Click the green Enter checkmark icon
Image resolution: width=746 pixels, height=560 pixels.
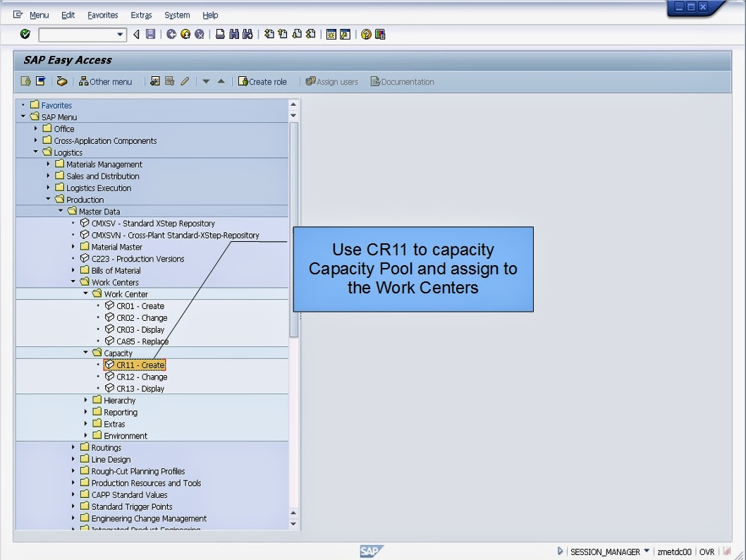[x=24, y=34]
